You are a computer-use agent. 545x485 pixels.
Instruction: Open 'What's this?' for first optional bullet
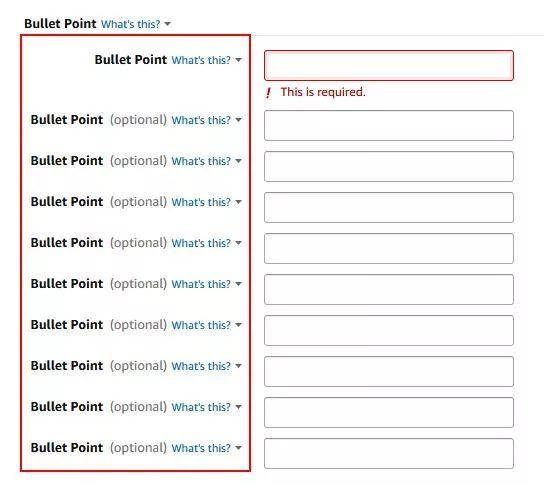point(201,120)
